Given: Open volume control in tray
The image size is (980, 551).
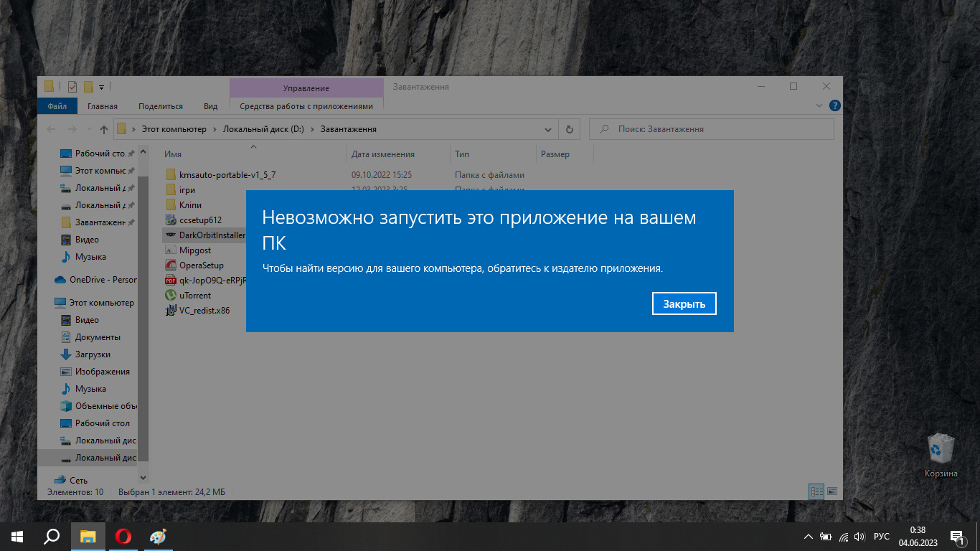Looking at the screenshot, I should pos(859,537).
